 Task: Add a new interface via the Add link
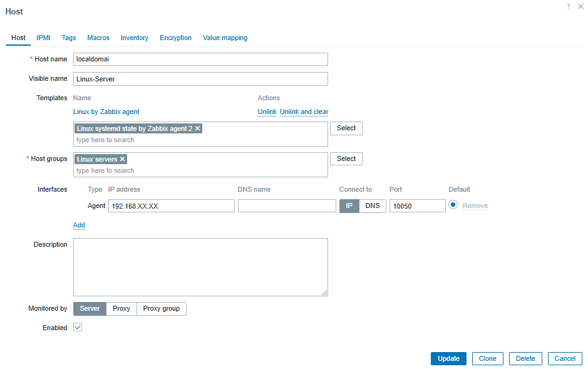[x=79, y=225]
